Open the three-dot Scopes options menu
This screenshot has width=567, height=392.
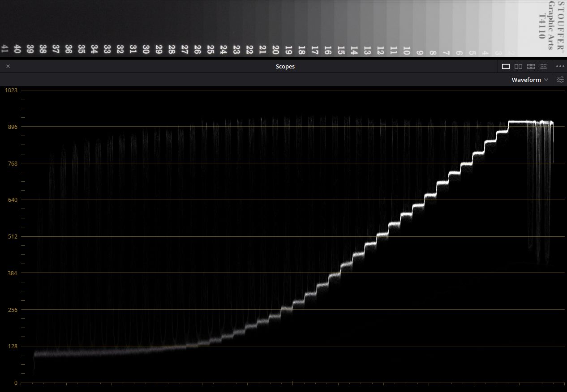560,66
